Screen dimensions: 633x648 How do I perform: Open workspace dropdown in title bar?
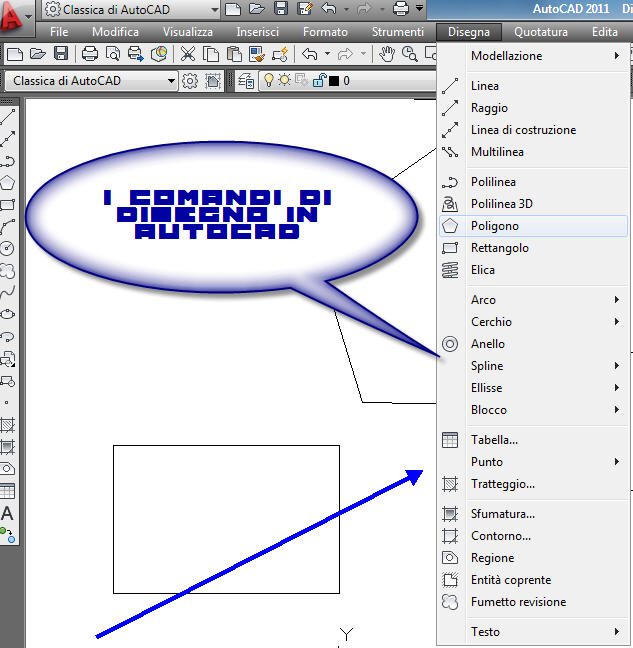pyautogui.click(x=131, y=10)
